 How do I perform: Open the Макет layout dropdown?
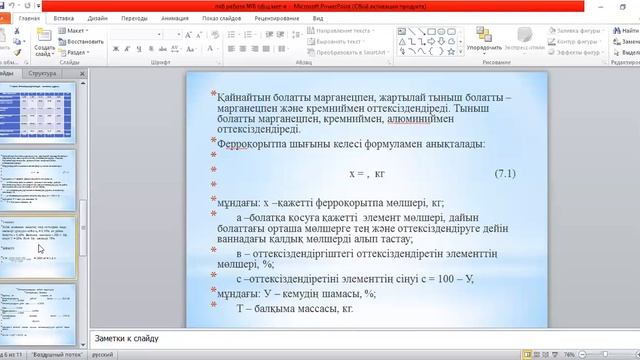73,31
